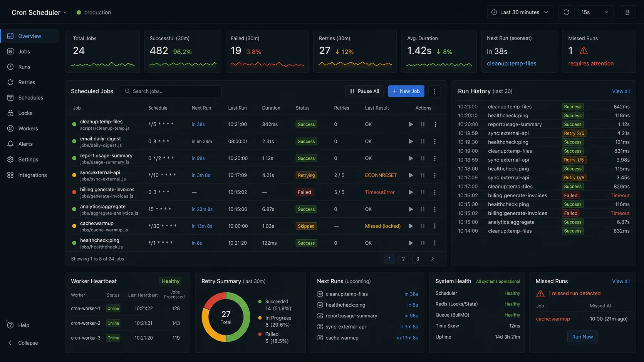644x362 pixels.
Task: Click the refresh icon in the header
Action: pos(566,12)
